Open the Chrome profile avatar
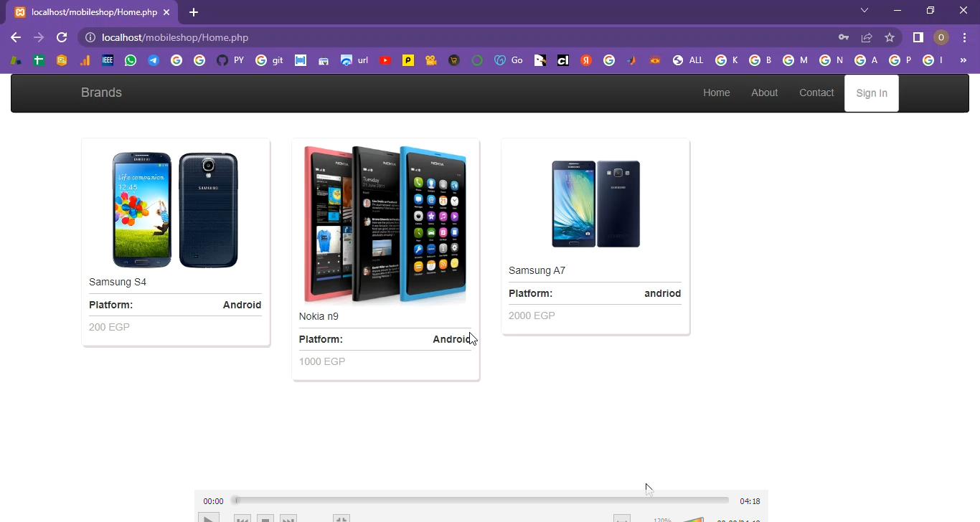This screenshot has width=980, height=522. click(941, 37)
